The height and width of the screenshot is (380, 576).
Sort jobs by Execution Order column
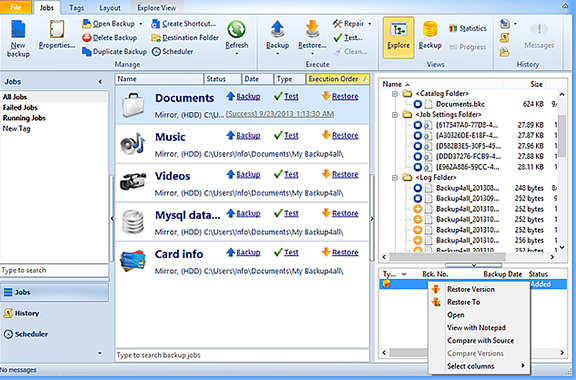point(337,79)
